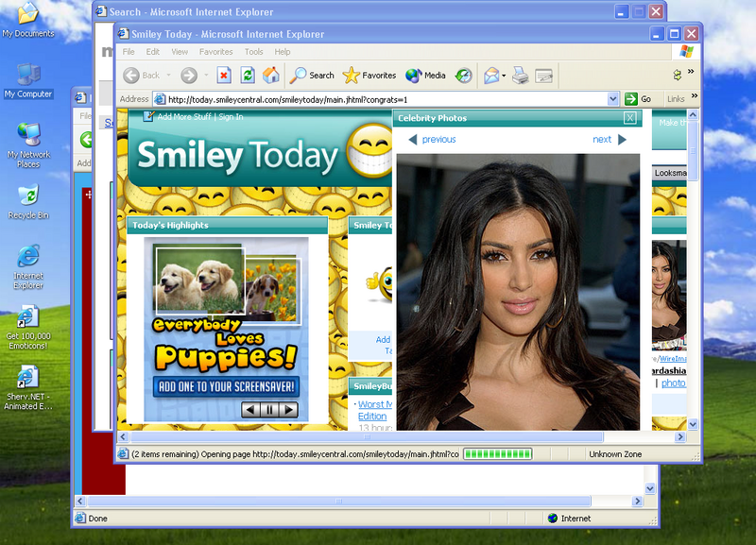Click the Unknown Zone status text

click(x=615, y=454)
